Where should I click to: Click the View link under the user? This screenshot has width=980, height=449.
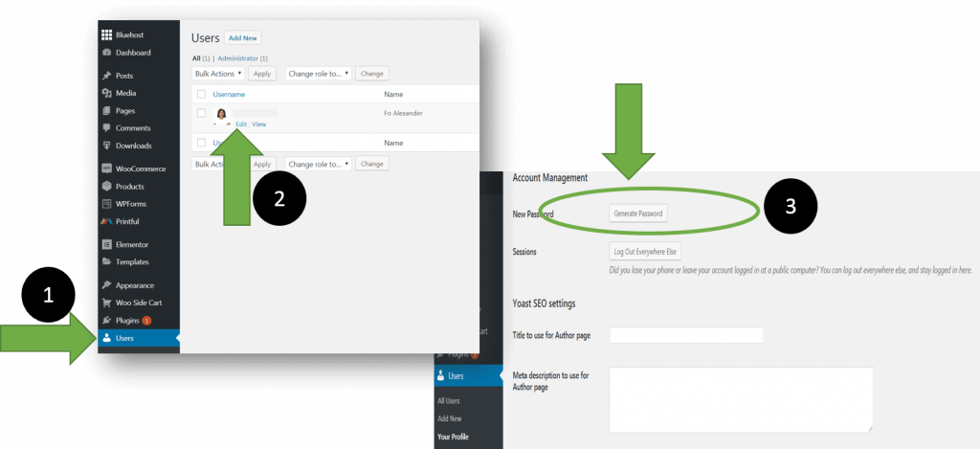(258, 124)
